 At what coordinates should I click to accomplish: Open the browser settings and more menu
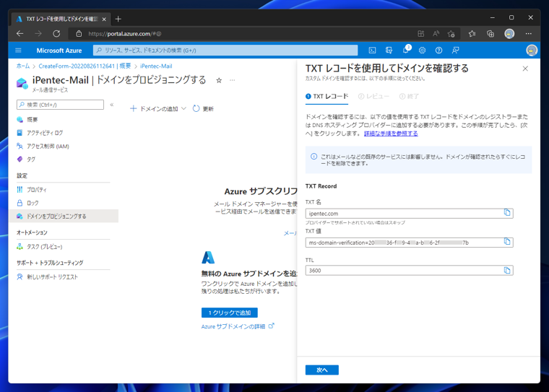pos(528,34)
